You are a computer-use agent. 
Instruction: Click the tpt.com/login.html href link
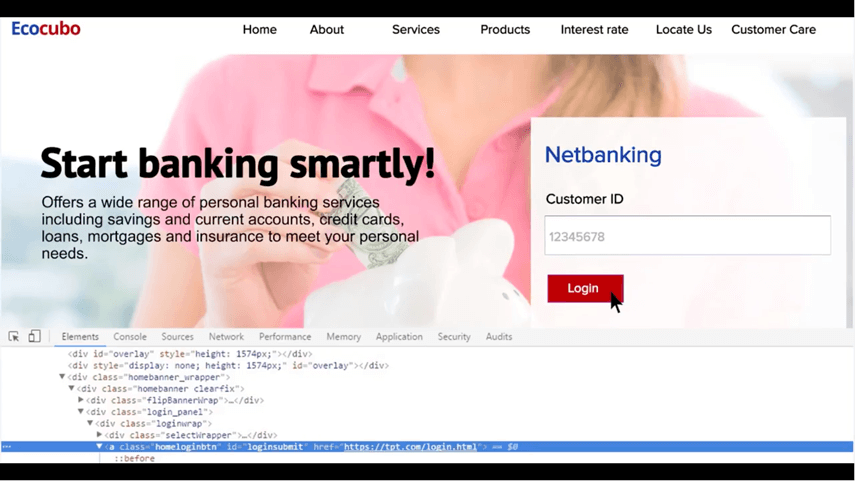click(410, 447)
